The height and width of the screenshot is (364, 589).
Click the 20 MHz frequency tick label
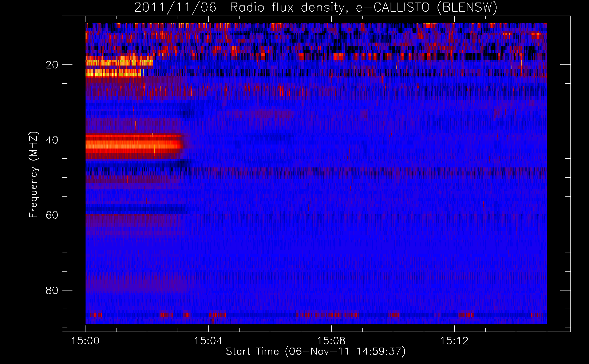tap(52, 65)
